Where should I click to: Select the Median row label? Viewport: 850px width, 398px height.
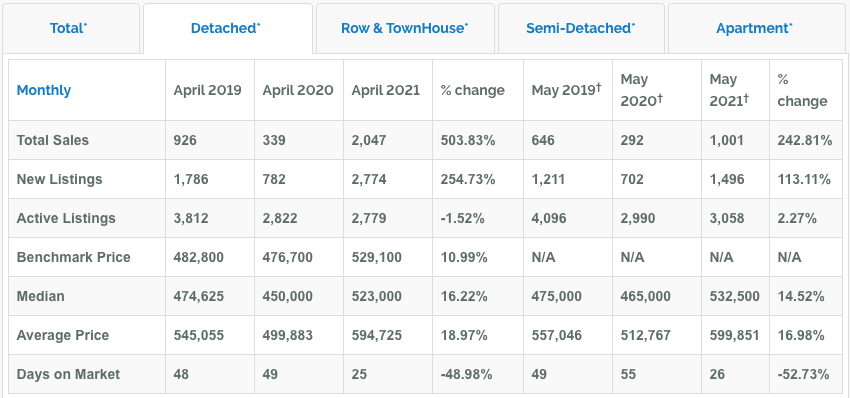click(41, 296)
